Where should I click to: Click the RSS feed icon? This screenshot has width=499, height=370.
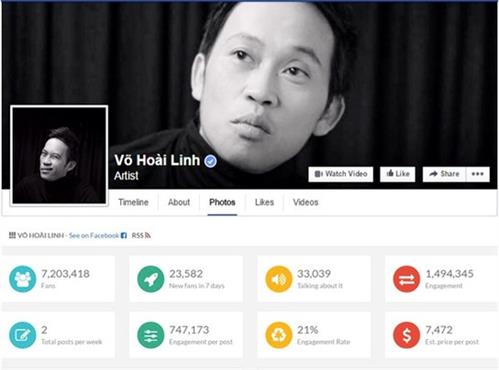click(x=148, y=235)
